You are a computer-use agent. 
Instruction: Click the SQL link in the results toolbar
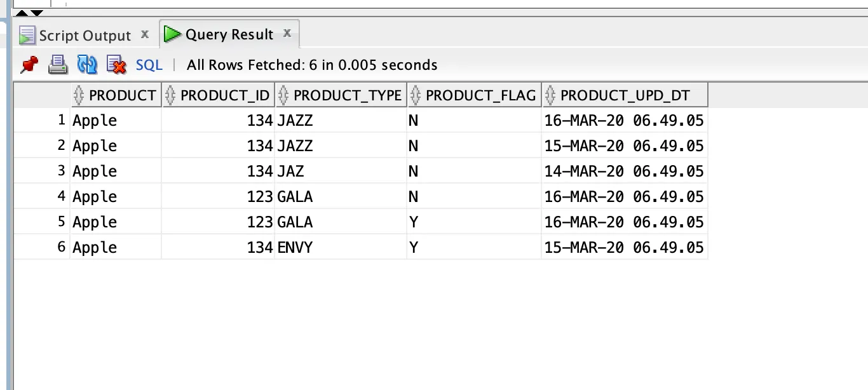(149, 65)
